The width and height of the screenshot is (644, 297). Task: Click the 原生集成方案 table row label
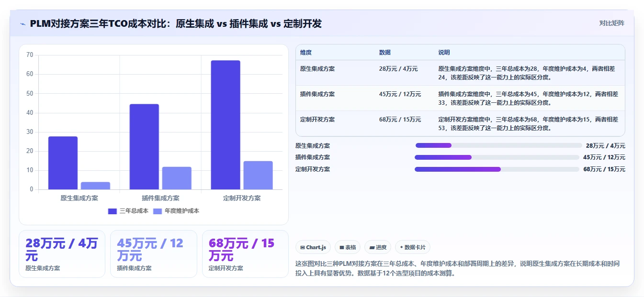(x=317, y=69)
